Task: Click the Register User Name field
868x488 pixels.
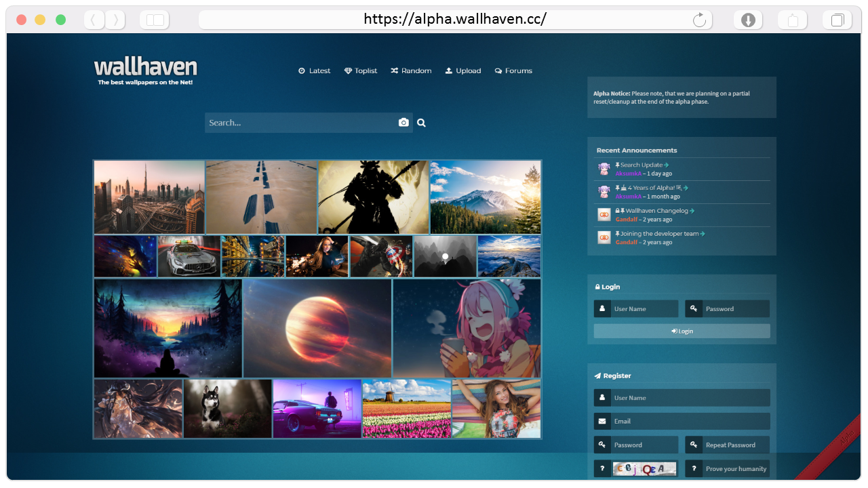Action: click(x=682, y=398)
